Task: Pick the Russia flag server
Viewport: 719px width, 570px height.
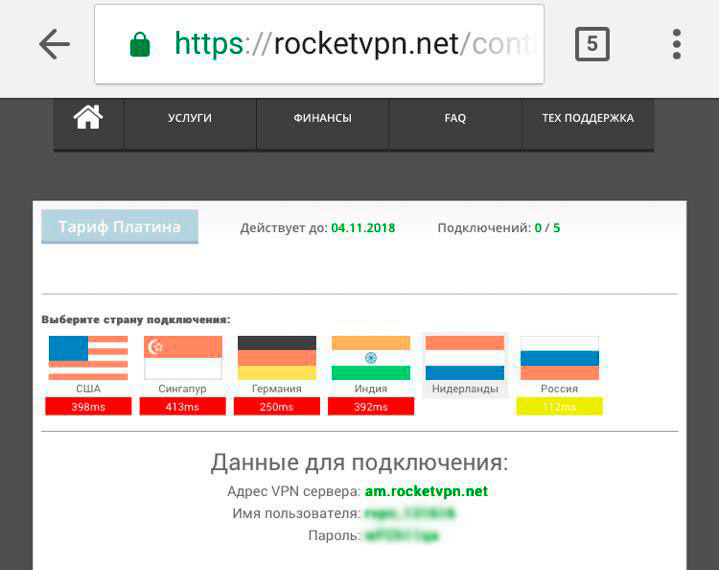Action: 559,358
